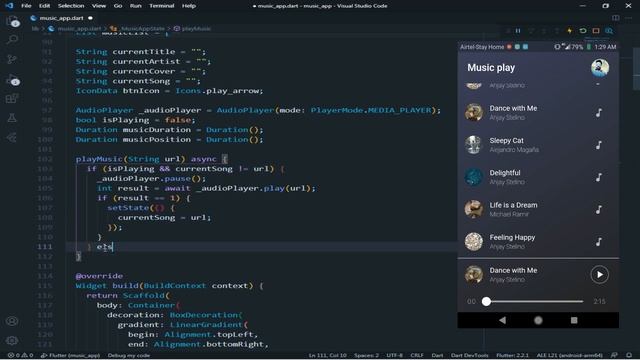Open the Run menu

coord(136,6)
